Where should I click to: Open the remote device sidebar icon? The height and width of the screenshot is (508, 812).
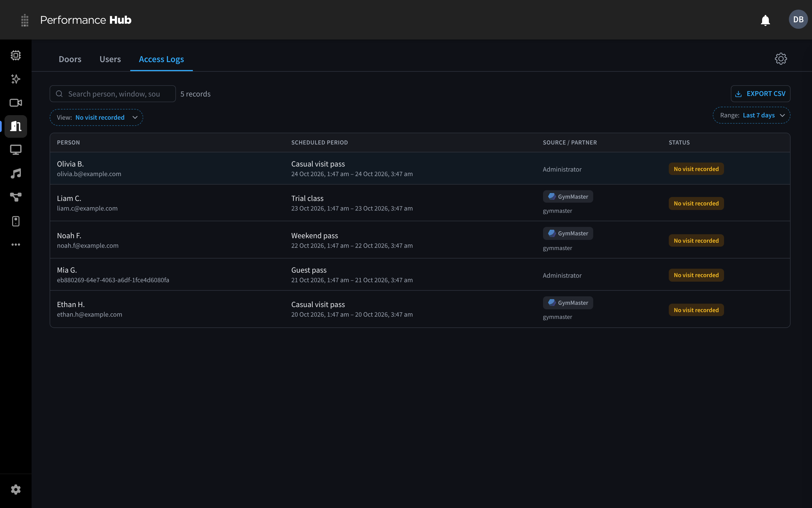(16, 221)
